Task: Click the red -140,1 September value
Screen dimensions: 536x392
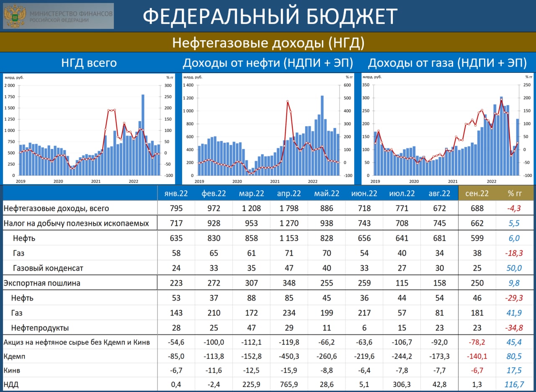Action: coord(477,357)
